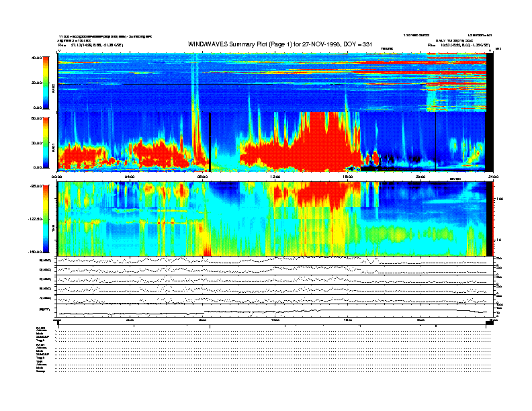Viewport: 532px width, 411px height.
Task: Click the 12:00 label on the bottom line-plot axis
Action: point(275,320)
